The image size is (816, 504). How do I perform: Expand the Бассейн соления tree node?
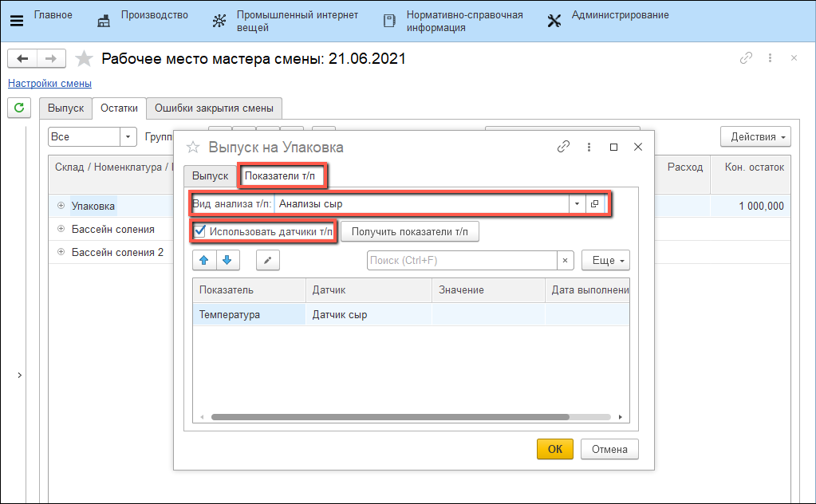pos(61,230)
